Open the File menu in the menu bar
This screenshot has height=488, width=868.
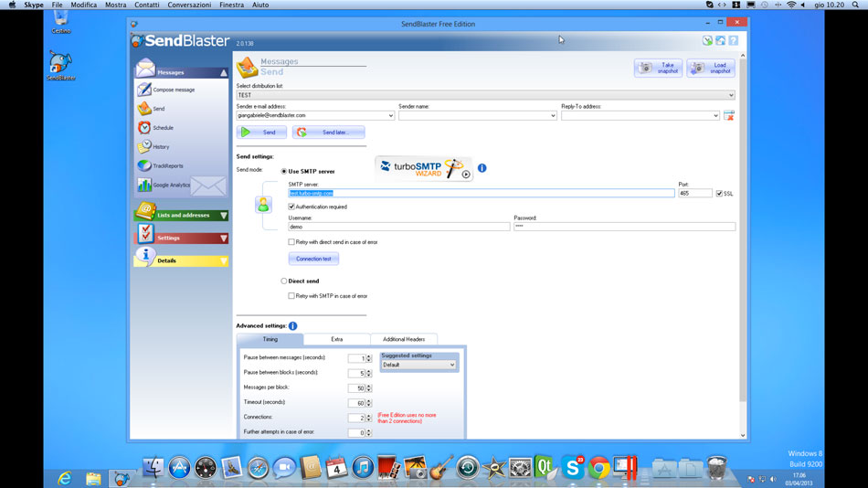click(57, 5)
